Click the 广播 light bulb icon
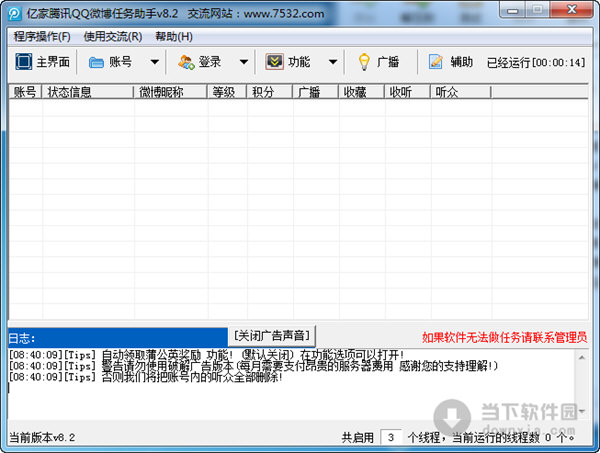Viewport: 600px width, 453px height. 364,62
